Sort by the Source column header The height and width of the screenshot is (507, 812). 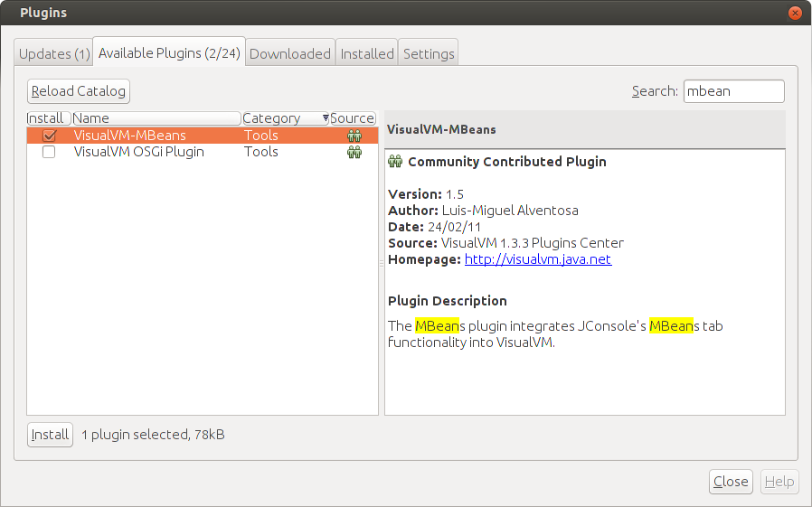click(353, 118)
